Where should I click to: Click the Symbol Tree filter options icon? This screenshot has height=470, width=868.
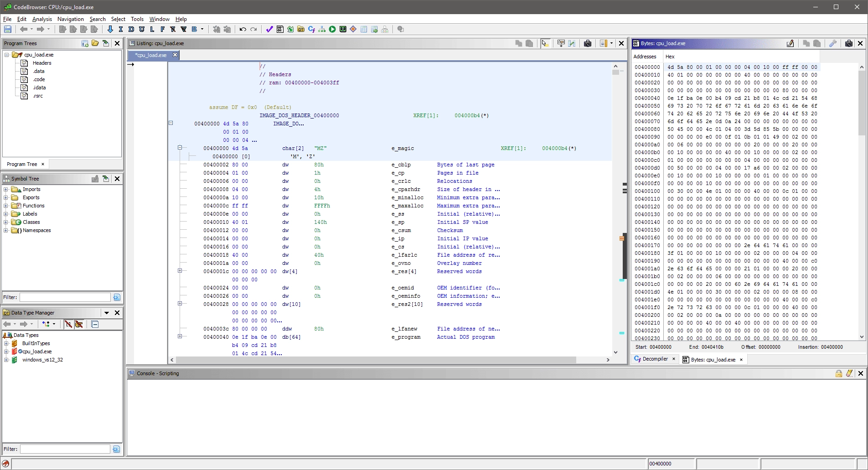point(117,297)
